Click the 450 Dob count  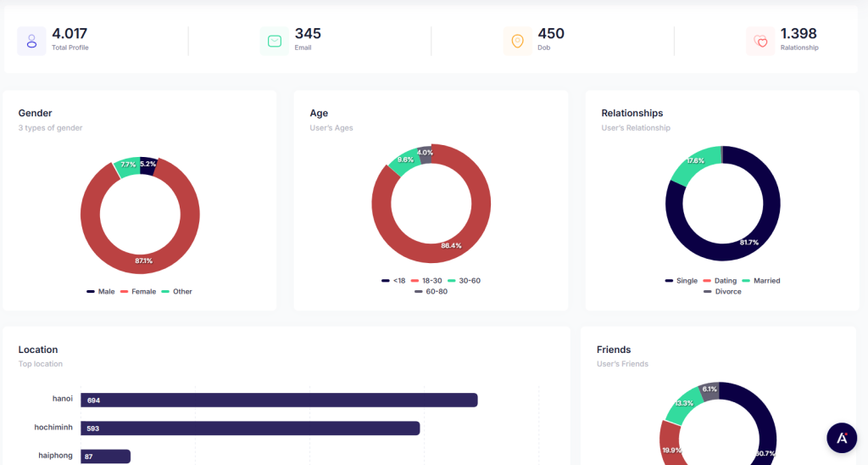(x=551, y=33)
